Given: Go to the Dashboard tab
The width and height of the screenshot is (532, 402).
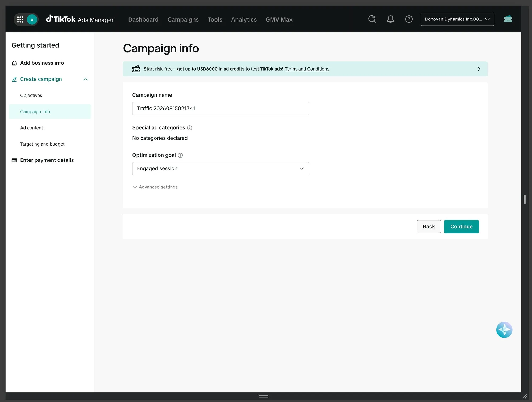Looking at the screenshot, I should 143,19.
